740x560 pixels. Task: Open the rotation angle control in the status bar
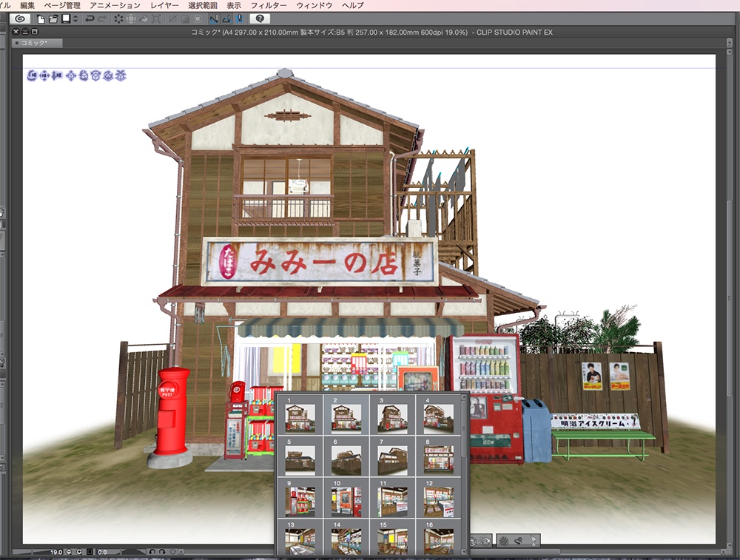[102, 551]
